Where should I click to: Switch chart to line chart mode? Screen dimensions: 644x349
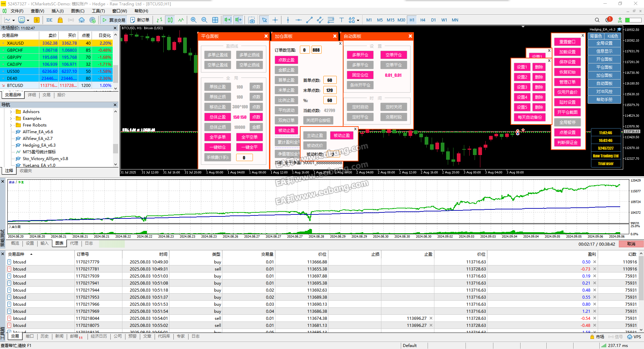tap(181, 20)
